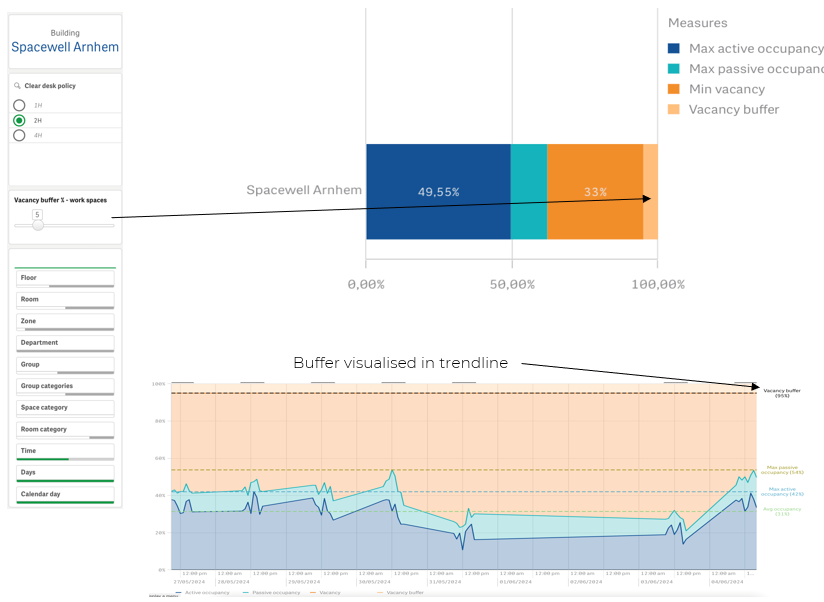Open the Floor filter

coord(65,278)
